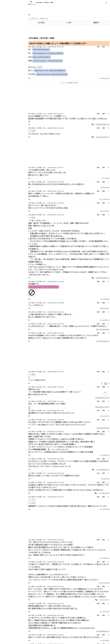Click the 大砲 link on post 0303
The height and width of the screenshot is (644, 110).
click(x=103, y=191)
